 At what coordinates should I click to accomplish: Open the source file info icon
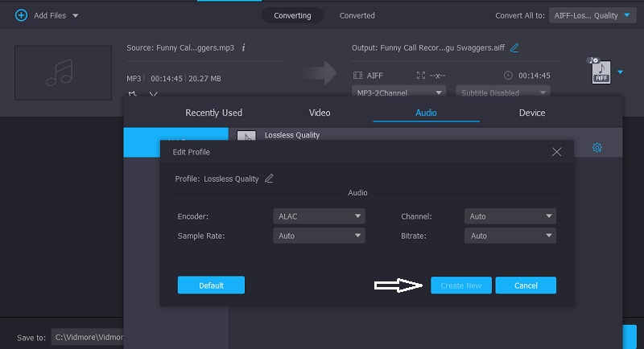(244, 48)
